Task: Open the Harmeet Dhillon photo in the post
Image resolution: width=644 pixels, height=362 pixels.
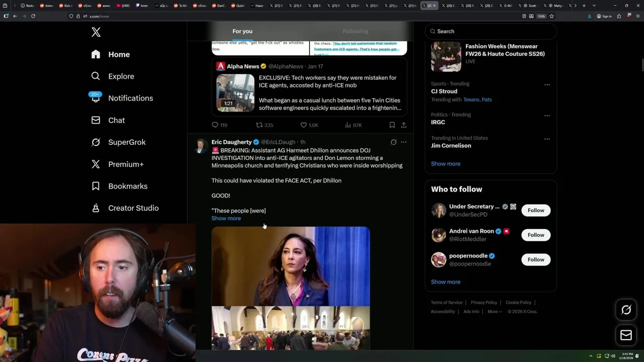Action: 290,266
